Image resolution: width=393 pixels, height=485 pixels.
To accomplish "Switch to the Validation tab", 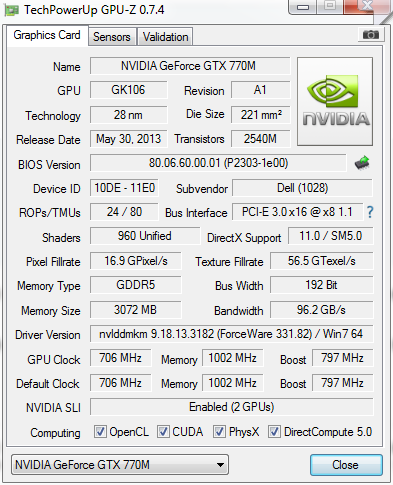I will tap(165, 37).
